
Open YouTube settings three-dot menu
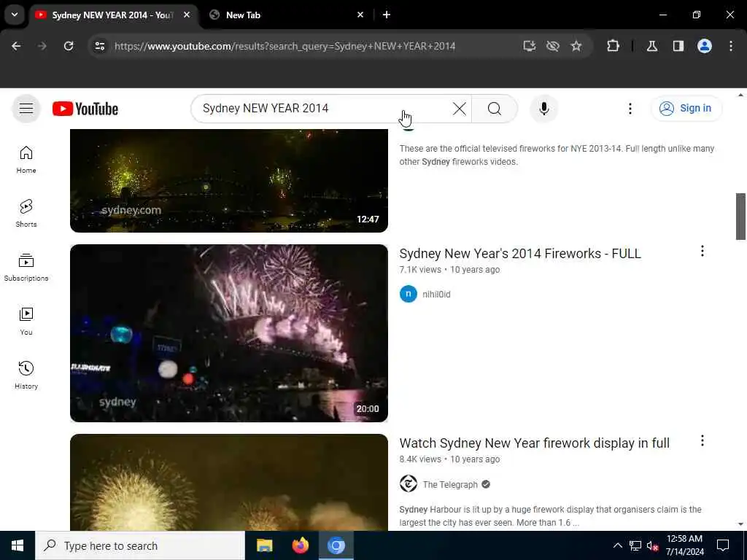point(630,109)
